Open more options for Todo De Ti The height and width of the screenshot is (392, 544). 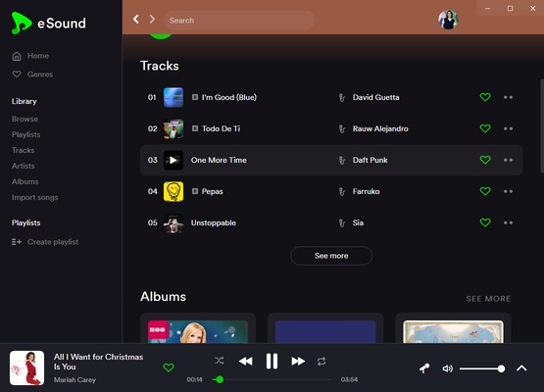(x=509, y=128)
